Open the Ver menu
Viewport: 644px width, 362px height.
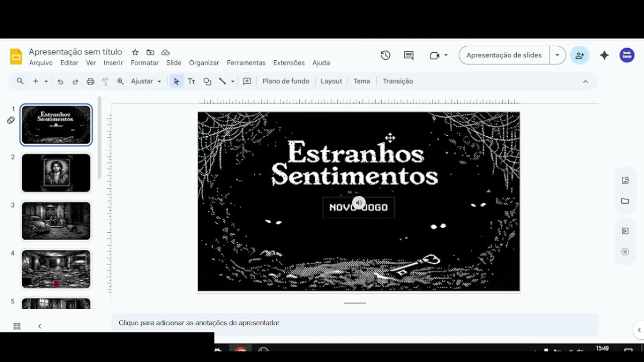(91, 63)
